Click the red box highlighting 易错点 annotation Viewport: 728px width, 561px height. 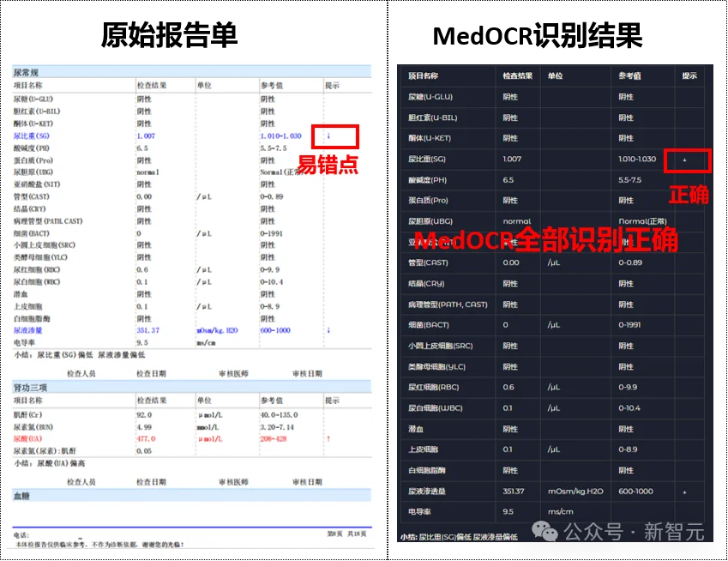334,136
